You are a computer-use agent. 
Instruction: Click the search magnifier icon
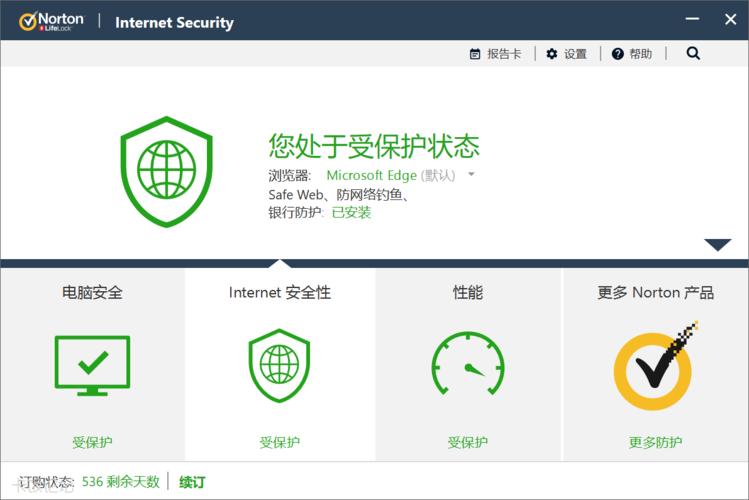pyautogui.click(x=693, y=54)
